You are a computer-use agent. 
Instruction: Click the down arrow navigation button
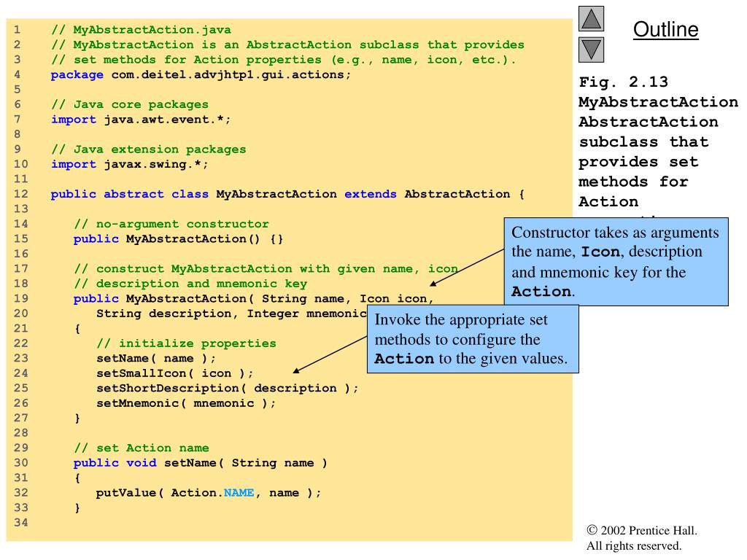click(x=591, y=50)
